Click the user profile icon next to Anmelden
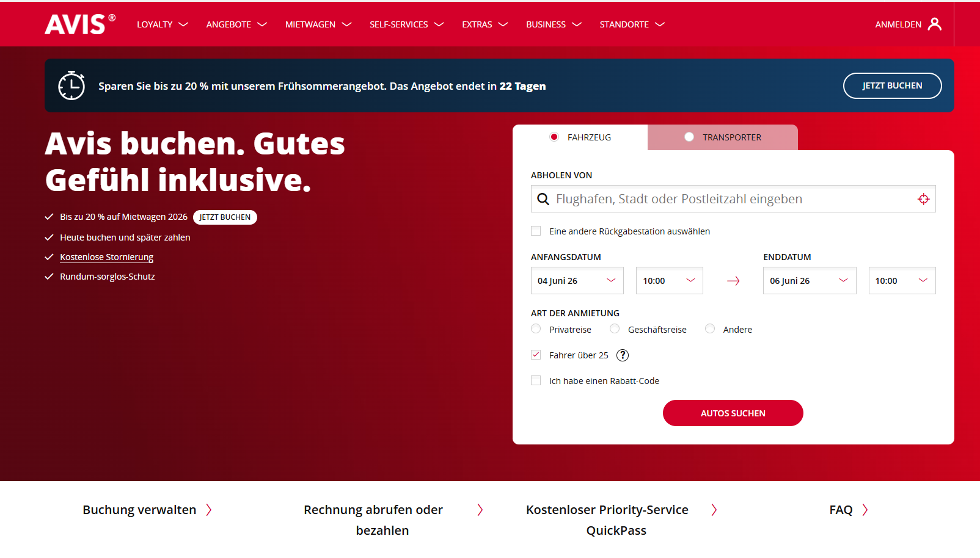 [934, 24]
